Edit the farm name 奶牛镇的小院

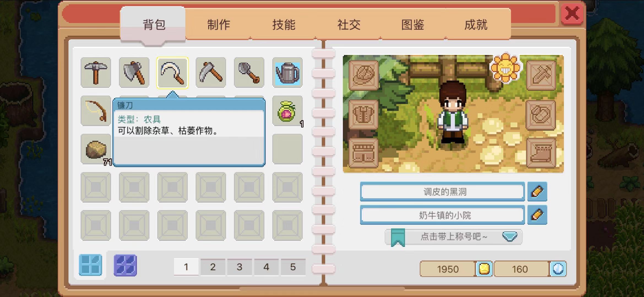(x=537, y=215)
